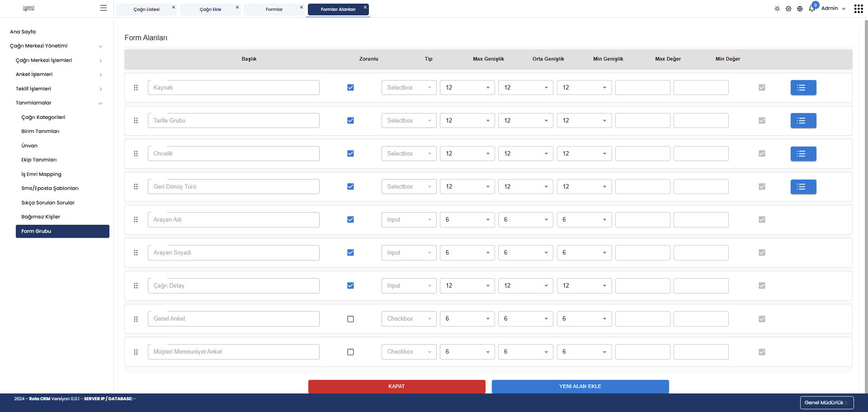
Task: Open Tip dropdown for Genel Anket row
Action: 409,319
